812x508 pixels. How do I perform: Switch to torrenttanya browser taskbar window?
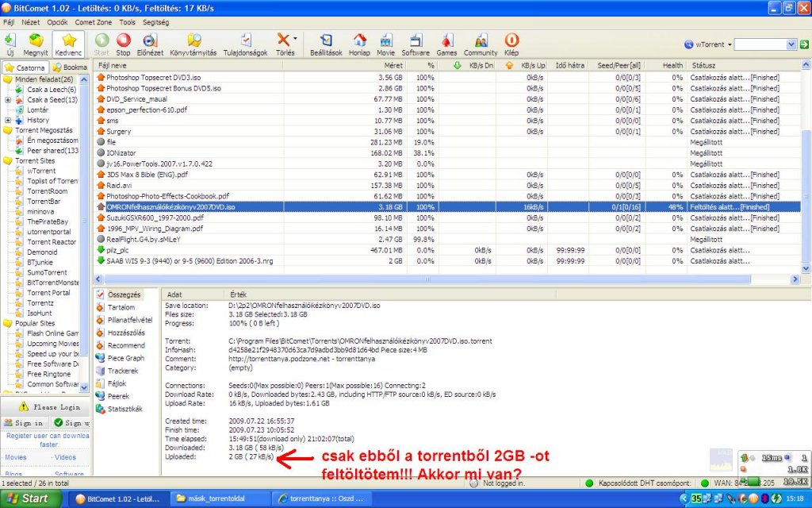pyautogui.click(x=321, y=498)
